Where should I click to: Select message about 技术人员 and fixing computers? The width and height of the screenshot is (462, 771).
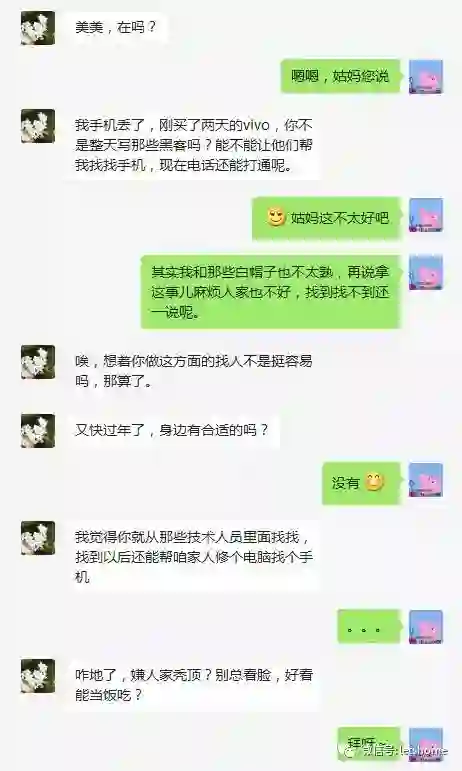(193, 557)
